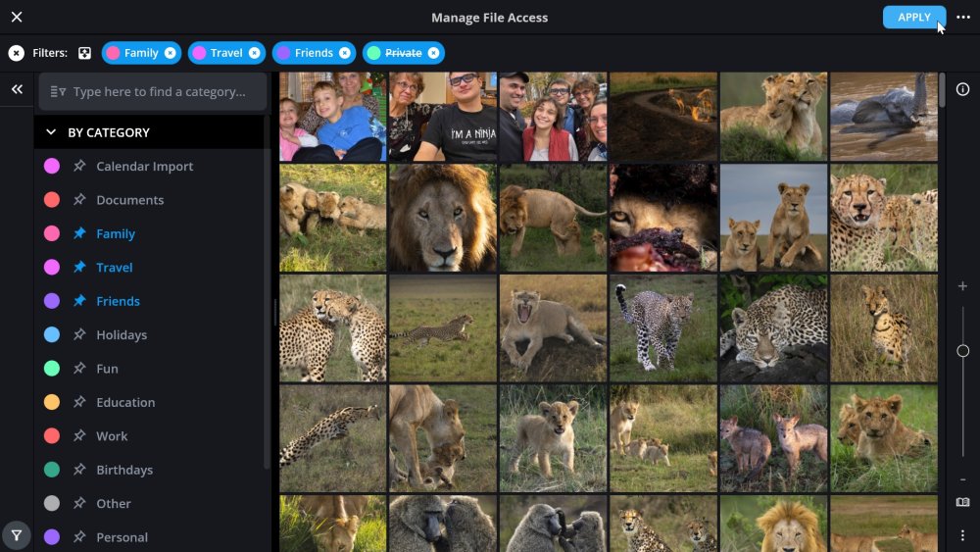Remove the Friends filter chip

344,53
